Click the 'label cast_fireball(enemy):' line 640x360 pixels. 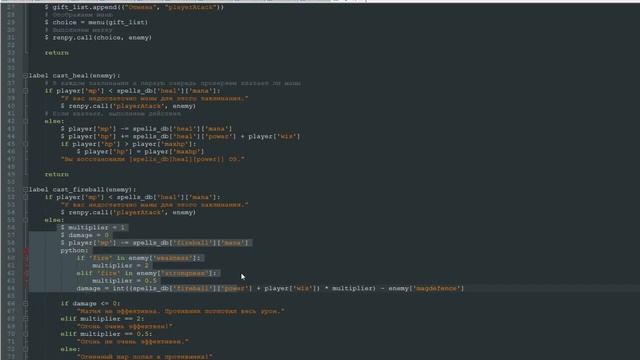82,189
